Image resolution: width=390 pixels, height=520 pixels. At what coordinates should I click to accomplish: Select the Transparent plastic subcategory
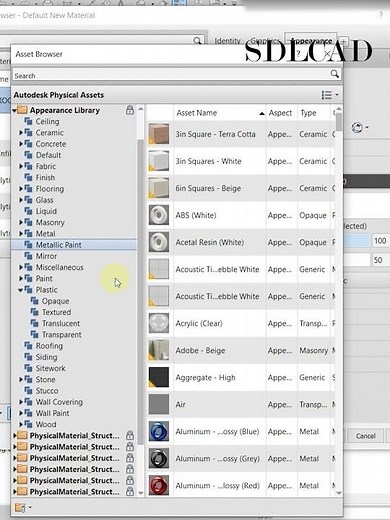(x=61, y=335)
